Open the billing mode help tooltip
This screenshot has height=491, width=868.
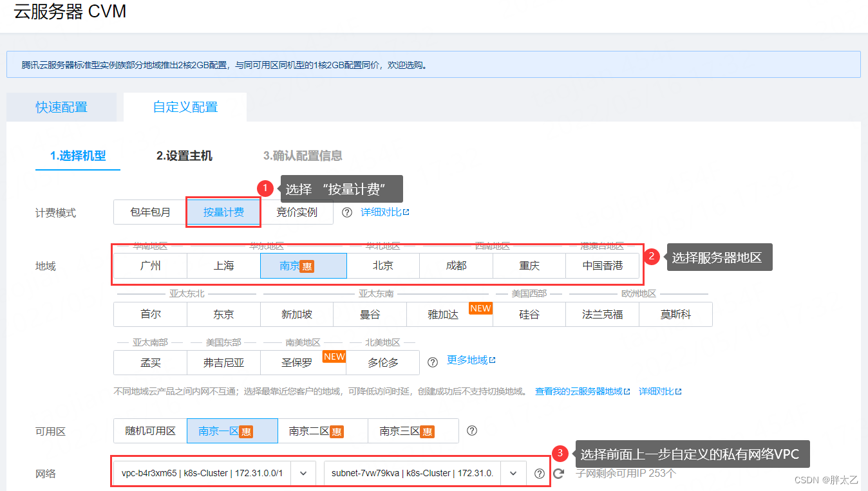click(346, 212)
